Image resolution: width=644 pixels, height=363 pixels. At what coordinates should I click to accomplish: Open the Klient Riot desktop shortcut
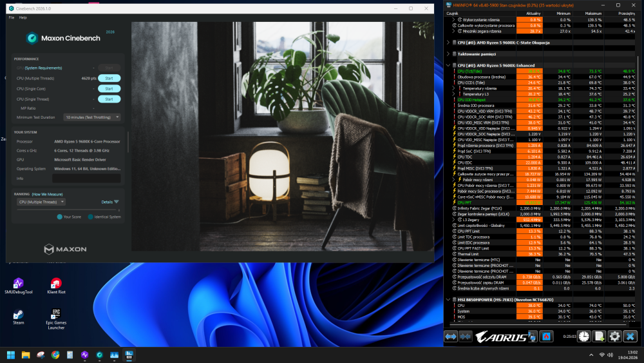[56, 286]
